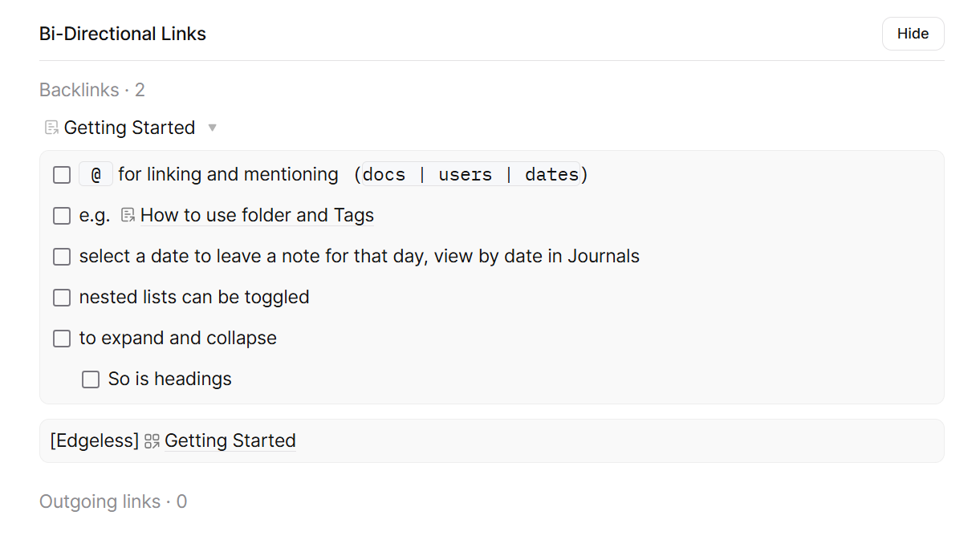The image size is (980, 556).
Task: Check 'to expand and collapse' checkbox
Action: pos(62,339)
